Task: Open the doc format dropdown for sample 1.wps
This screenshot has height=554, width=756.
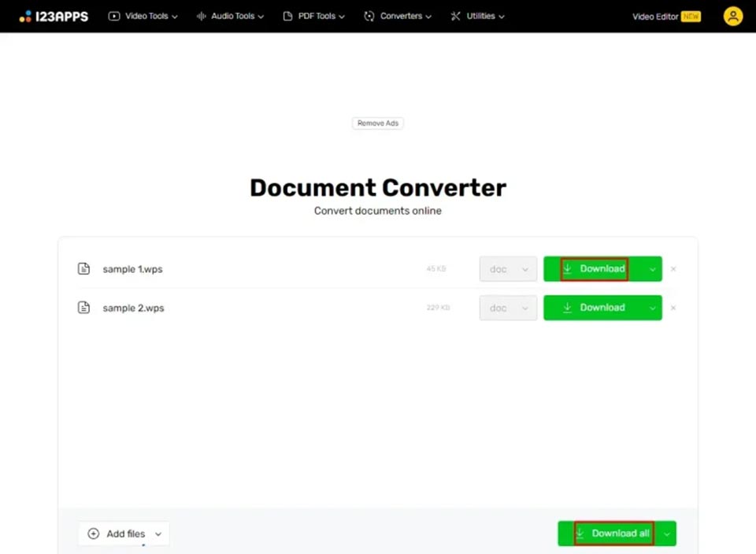Action: [508, 269]
